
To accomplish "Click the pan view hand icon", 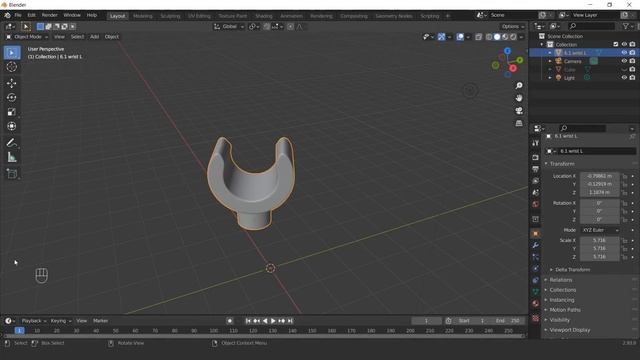I will tap(519, 98).
